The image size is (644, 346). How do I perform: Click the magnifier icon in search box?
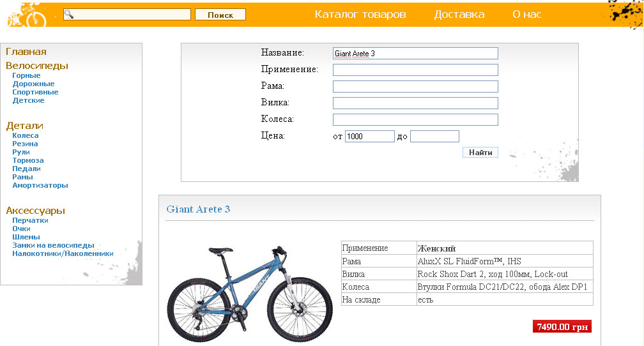[69, 15]
